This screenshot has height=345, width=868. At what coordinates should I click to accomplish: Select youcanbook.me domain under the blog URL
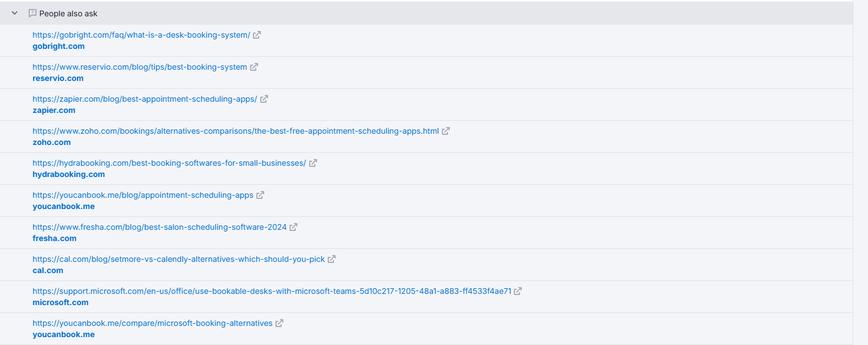coord(64,206)
